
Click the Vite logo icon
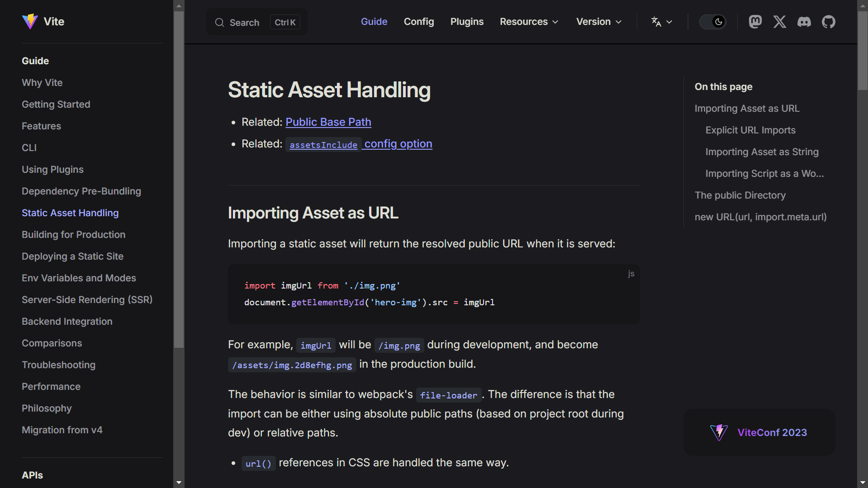30,21
